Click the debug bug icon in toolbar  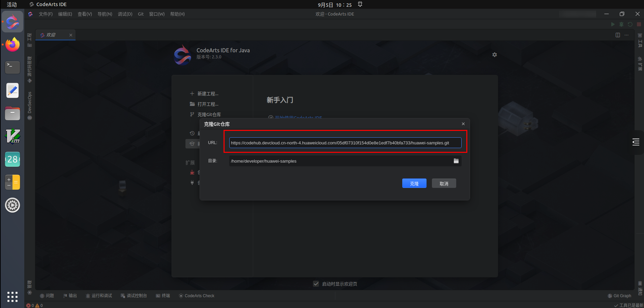621,24
